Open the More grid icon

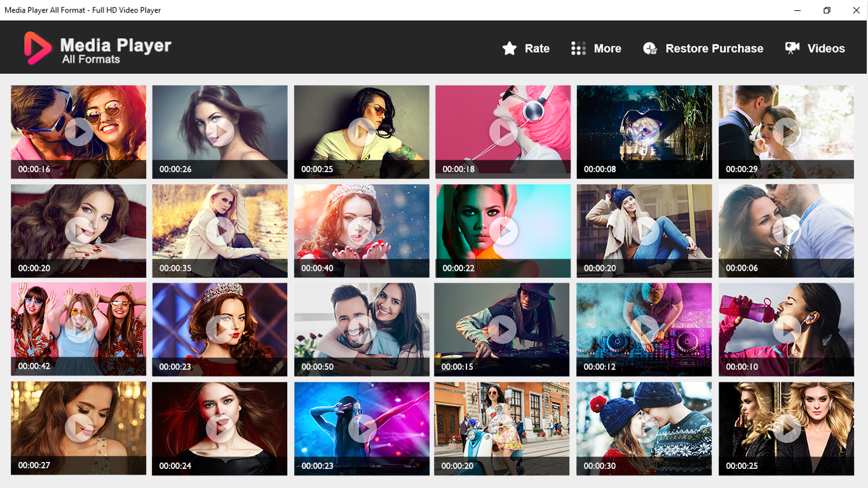click(578, 48)
